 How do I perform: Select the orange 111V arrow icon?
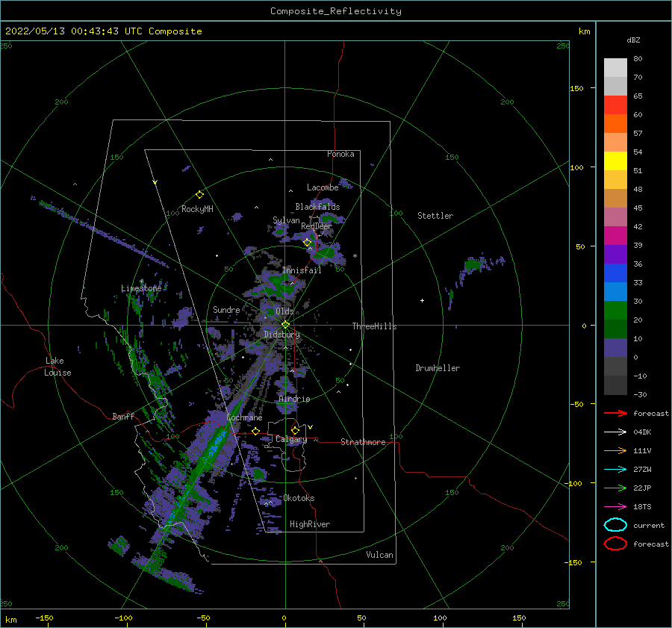615,450
